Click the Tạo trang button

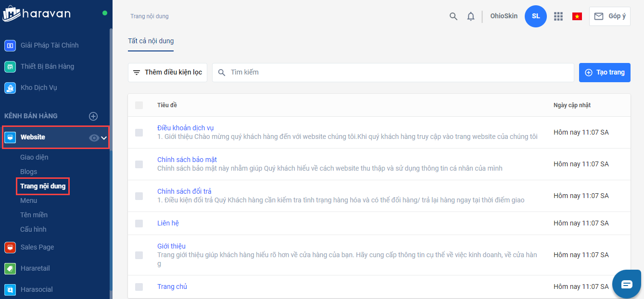(x=605, y=73)
